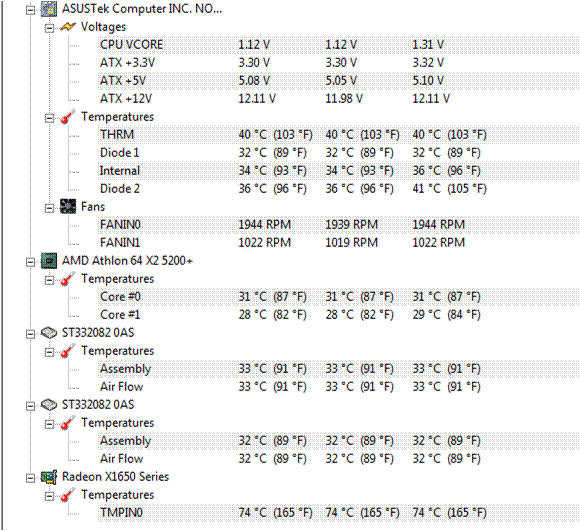Viewport: 580px width, 531px height.
Task: Click thermometer icon under Radeon X1650 Series
Action: click(x=68, y=495)
